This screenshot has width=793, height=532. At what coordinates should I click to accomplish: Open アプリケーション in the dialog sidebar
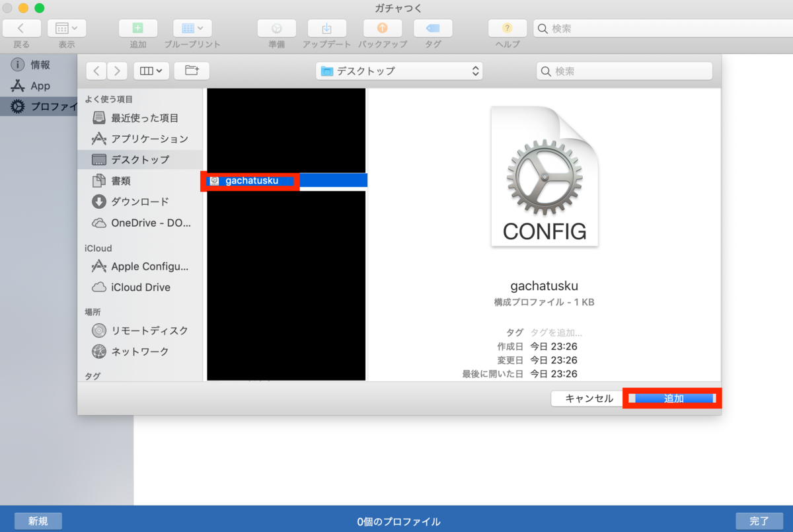click(x=140, y=139)
